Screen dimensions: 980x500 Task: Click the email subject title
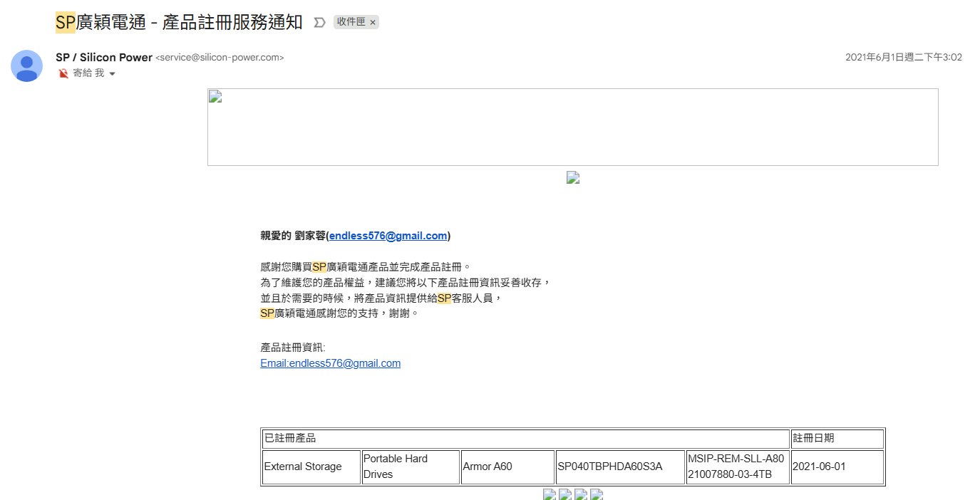click(x=179, y=23)
